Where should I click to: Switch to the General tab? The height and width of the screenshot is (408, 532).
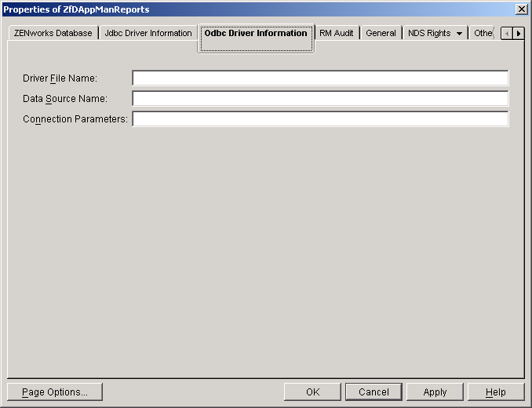pos(381,33)
